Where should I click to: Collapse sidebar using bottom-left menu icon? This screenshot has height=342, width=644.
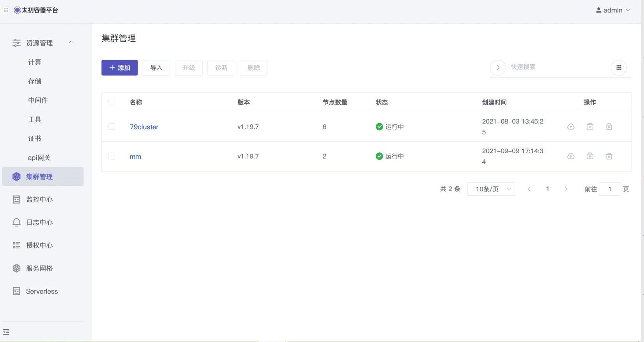pos(6,332)
